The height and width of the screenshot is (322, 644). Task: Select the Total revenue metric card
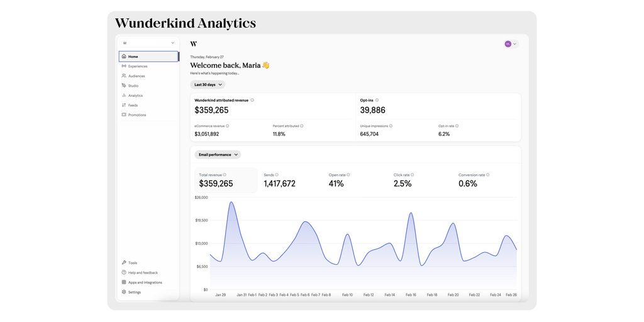(225, 180)
